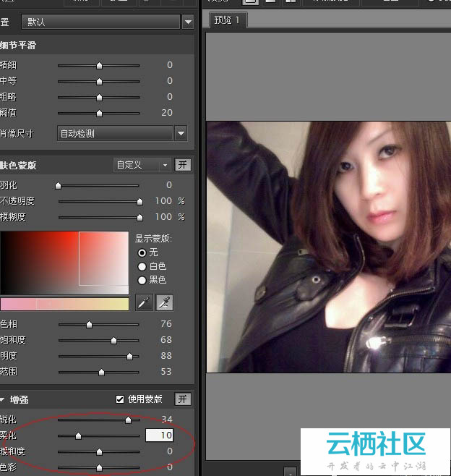Click the 范围 value 53
Image resolution: width=451 pixels, height=476 pixels.
(166, 372)
